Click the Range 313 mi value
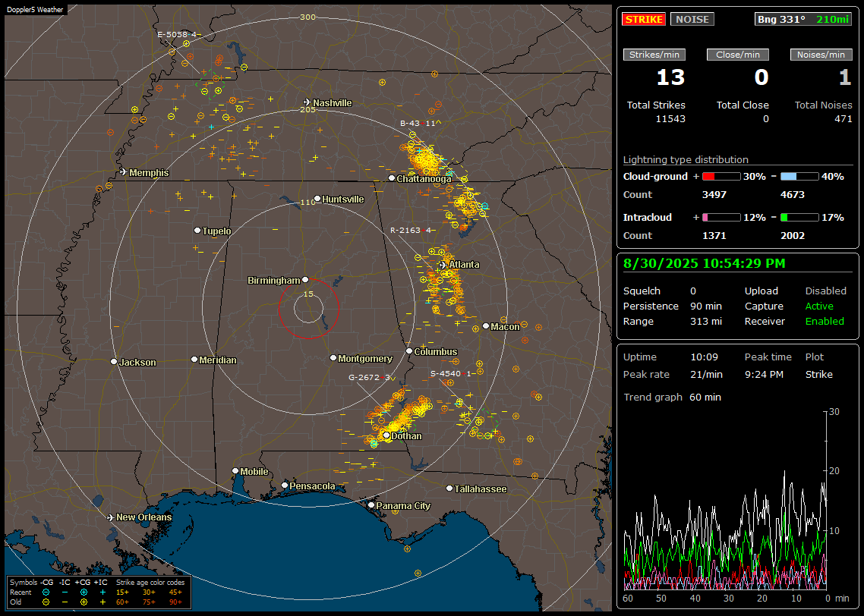 706,322
